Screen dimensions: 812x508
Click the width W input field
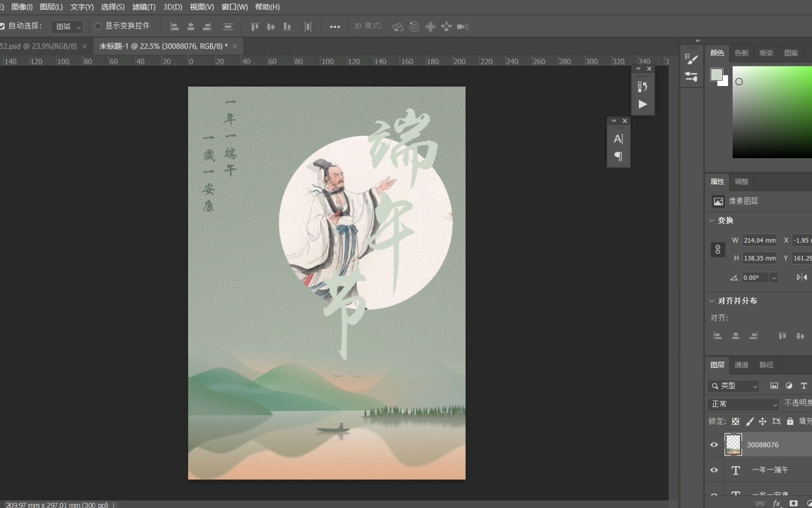point(759,240)
